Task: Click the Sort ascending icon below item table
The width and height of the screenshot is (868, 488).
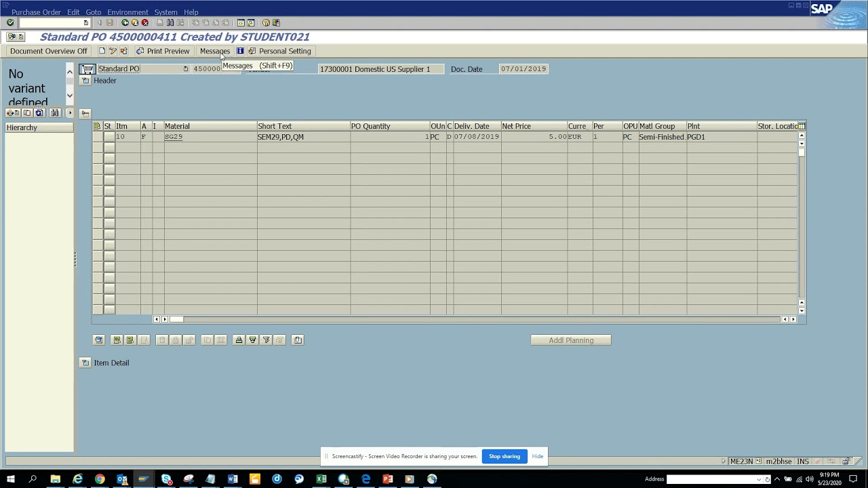Action: point(239,340)
